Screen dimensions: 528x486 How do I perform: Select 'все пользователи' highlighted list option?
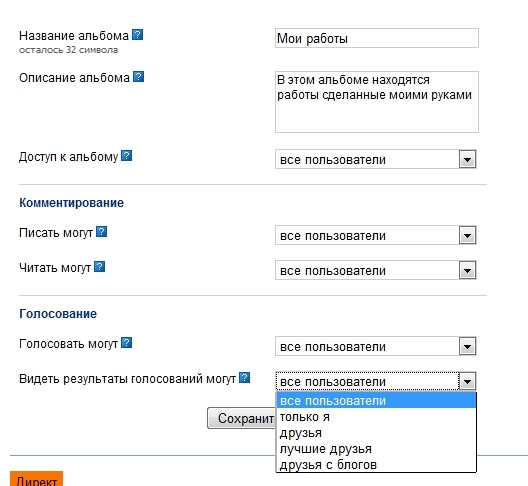376,401
